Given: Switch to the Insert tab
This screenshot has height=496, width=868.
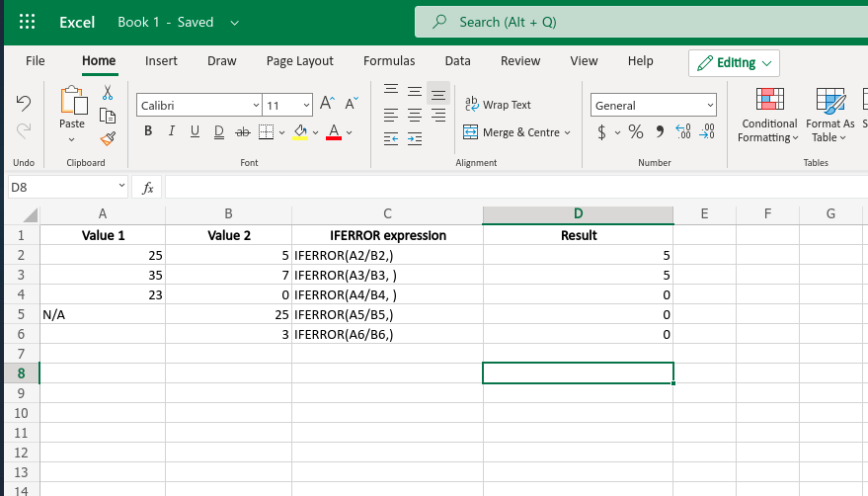Looking at the screenshot, I should tap(161, 61).
